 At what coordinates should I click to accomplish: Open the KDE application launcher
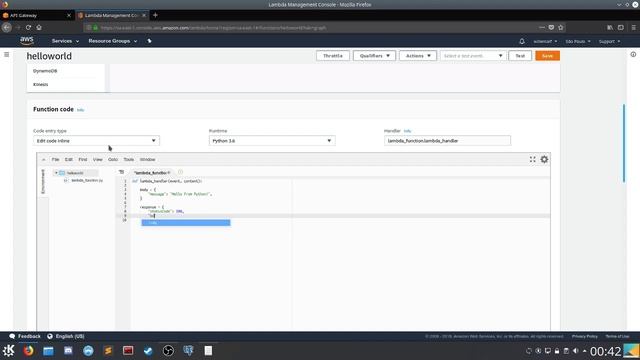[x=9, y=351]
